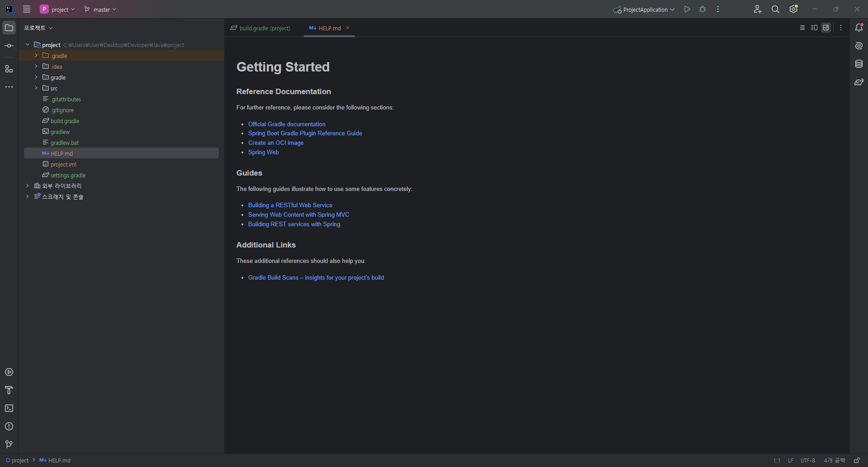The image size is (868, 467).
Task: Open the main hamburger menu
Action: coord(27,9)
